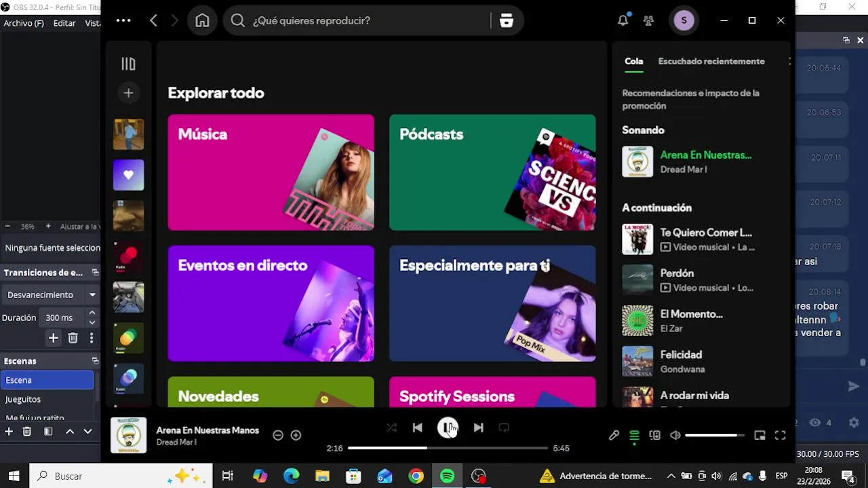Toggle the queue panel icon
This screenshot has height=488, width=868.
tap(634, 435)
